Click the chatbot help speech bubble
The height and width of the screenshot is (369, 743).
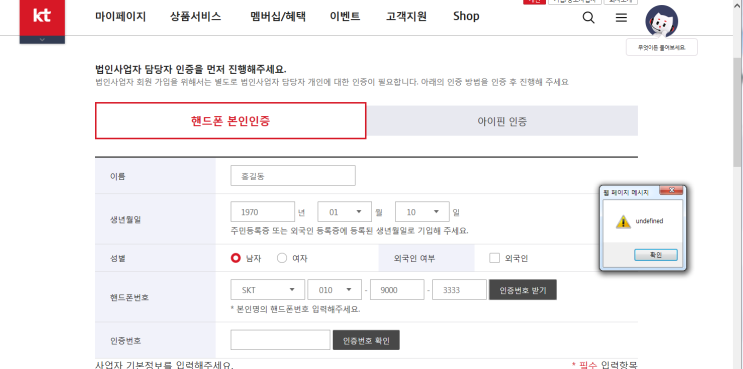click(x=661, y=47)
